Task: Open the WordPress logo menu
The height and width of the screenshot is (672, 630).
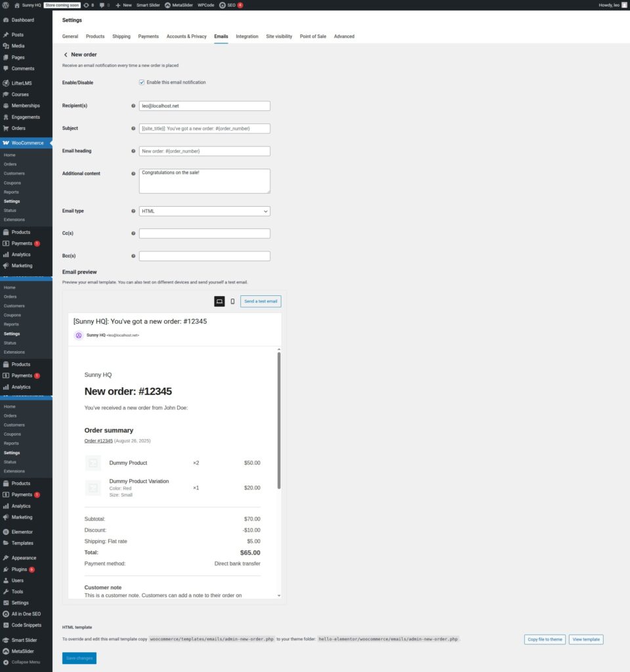Action: [5, 5]
